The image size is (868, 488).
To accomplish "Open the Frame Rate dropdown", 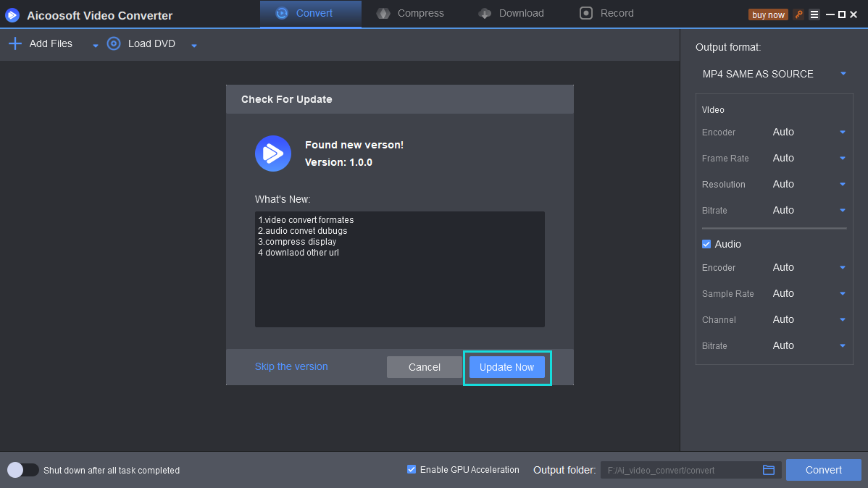I will coord(809,159).
